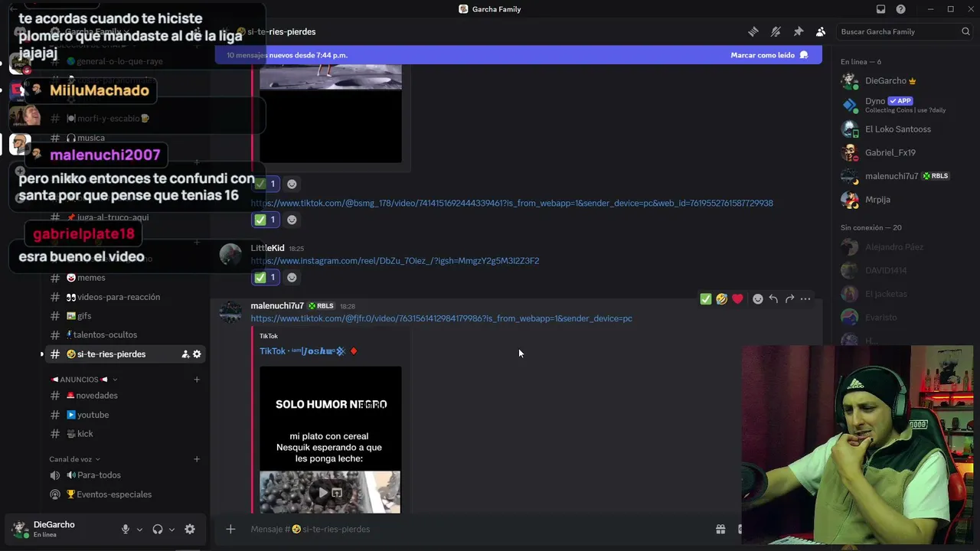Open DieGarcho user profile panel
The height and width of the screenshot is (551, 980).
[54, 529]
